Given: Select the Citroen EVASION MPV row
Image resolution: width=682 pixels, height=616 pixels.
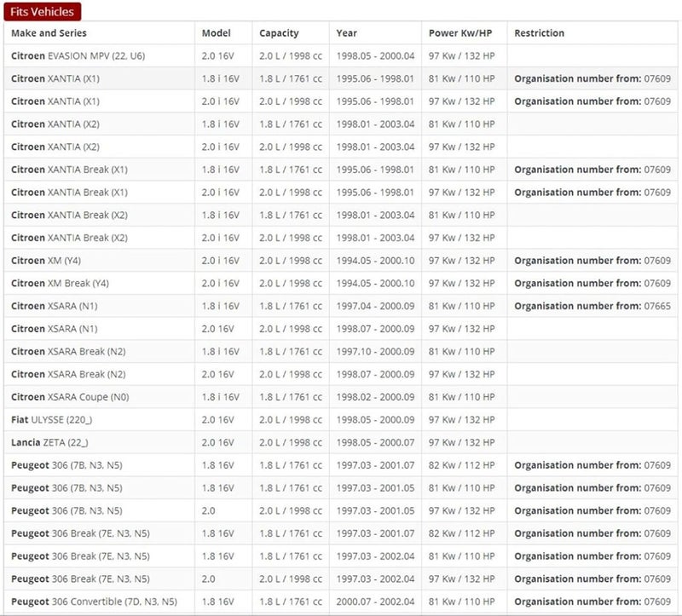Looking at the screenshot, I should 78,55.
